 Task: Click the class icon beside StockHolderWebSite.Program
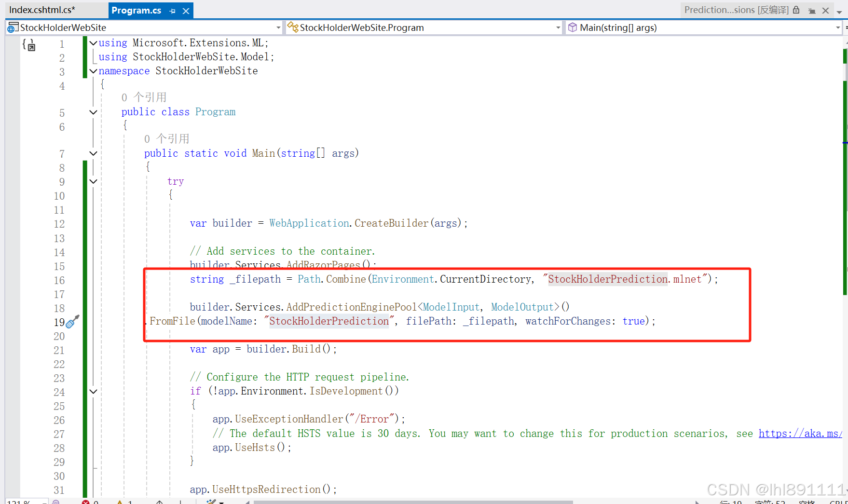[292, 27]
